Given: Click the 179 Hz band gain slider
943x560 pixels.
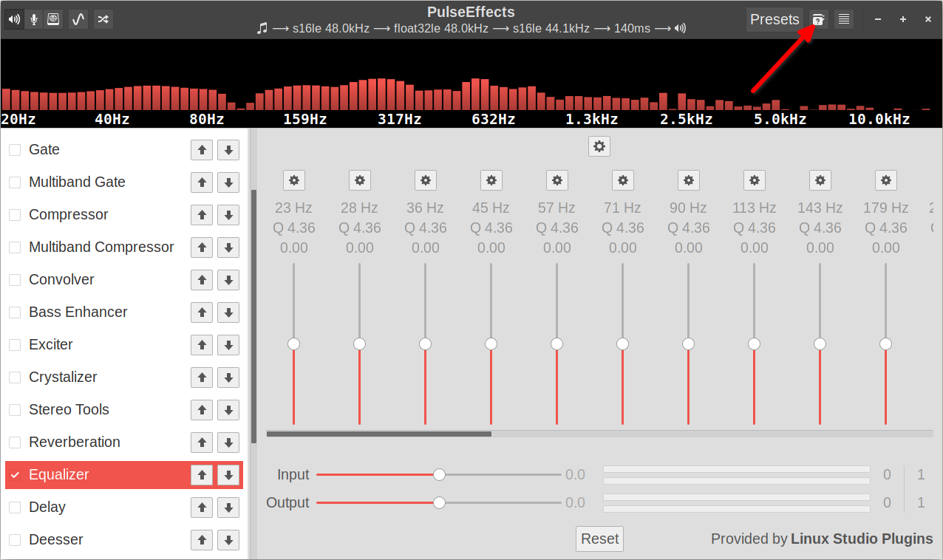Looking at the screenshot, I should [886, 344].
